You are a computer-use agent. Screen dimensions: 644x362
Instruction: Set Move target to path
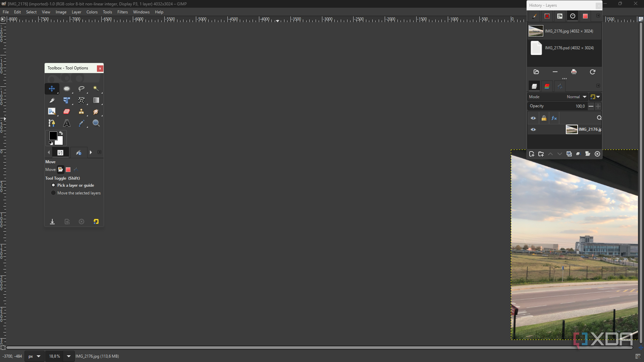click(x=75, y=170)
